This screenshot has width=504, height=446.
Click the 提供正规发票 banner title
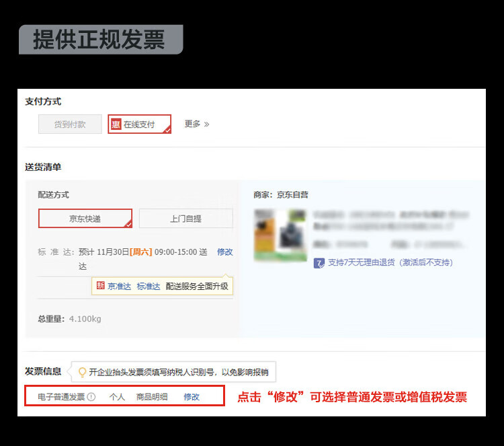click(x=99, y=39)
